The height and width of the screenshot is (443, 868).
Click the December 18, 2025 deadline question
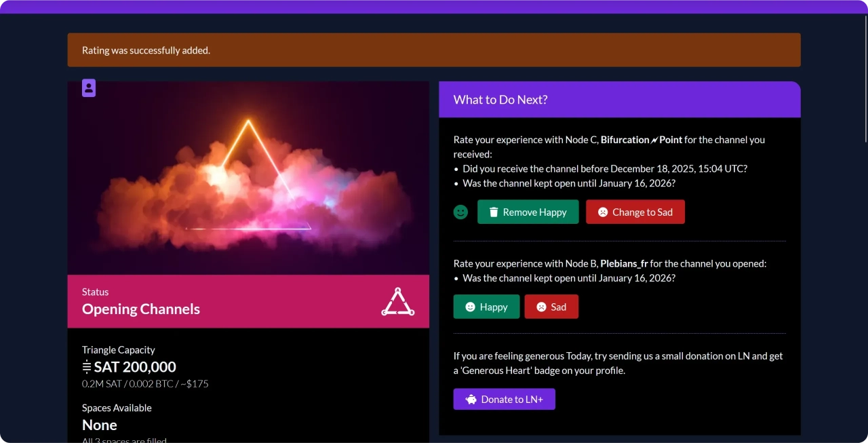click(x=604, y=169)
